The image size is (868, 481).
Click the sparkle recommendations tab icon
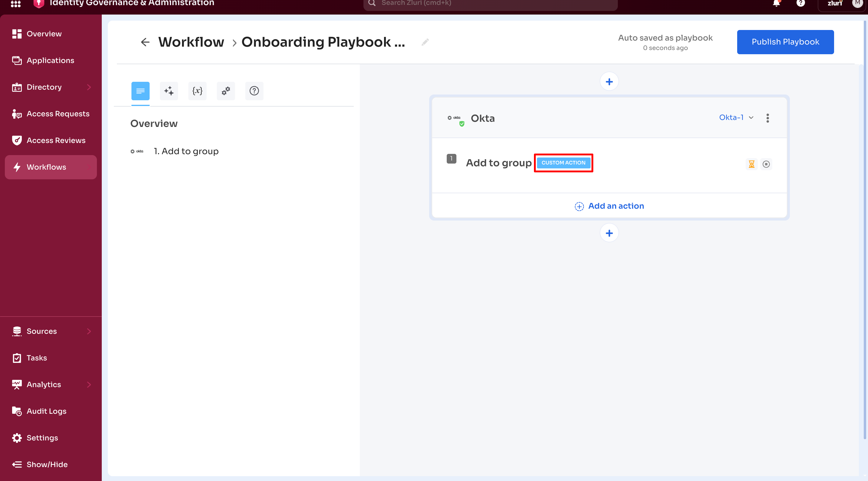(169, 91)
